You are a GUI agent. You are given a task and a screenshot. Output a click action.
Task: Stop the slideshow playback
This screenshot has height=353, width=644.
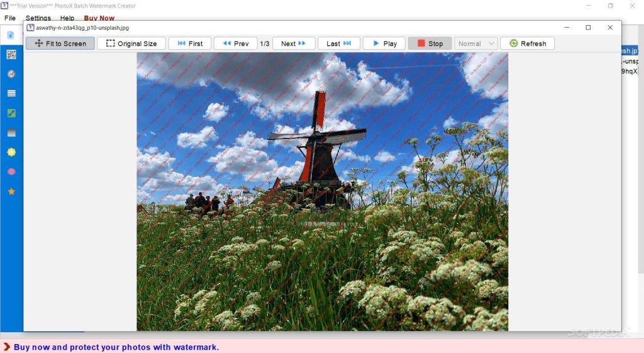[x=430, y=43]
